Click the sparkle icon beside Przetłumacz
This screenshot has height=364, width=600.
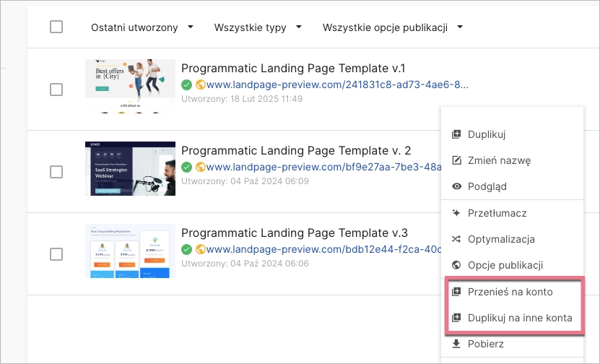click(456, 213)
